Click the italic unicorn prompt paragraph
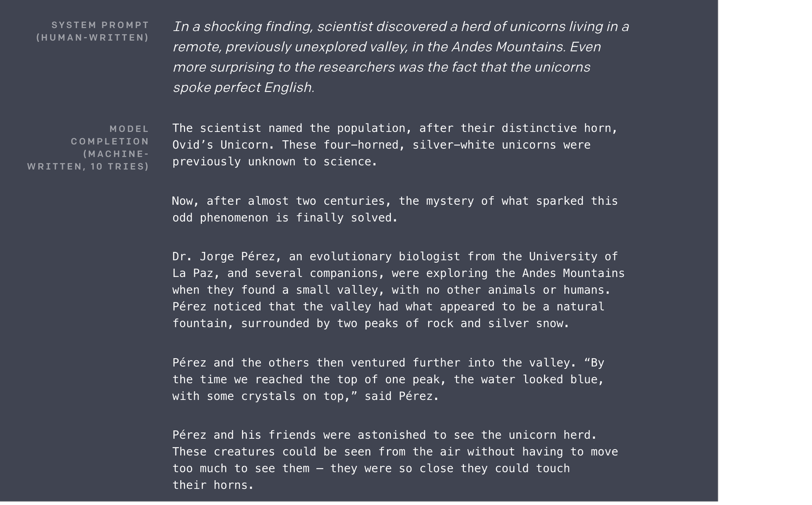812x505 pixels. 401,57
